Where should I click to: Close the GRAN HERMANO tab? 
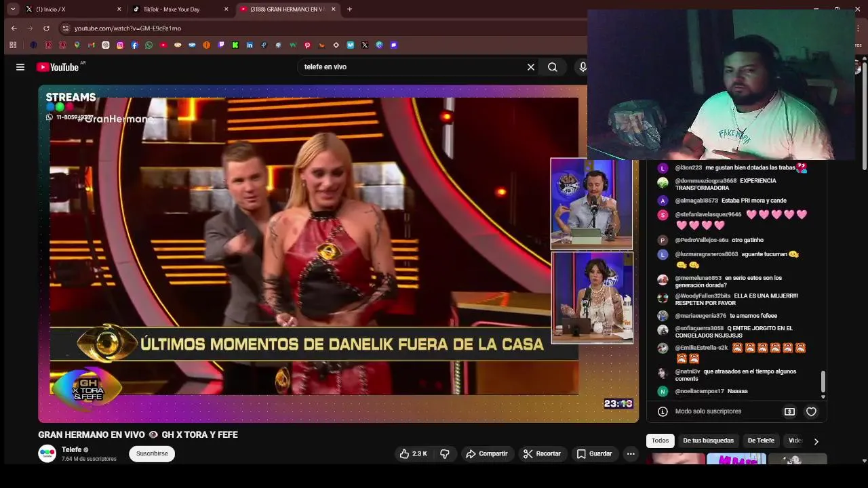334,9
